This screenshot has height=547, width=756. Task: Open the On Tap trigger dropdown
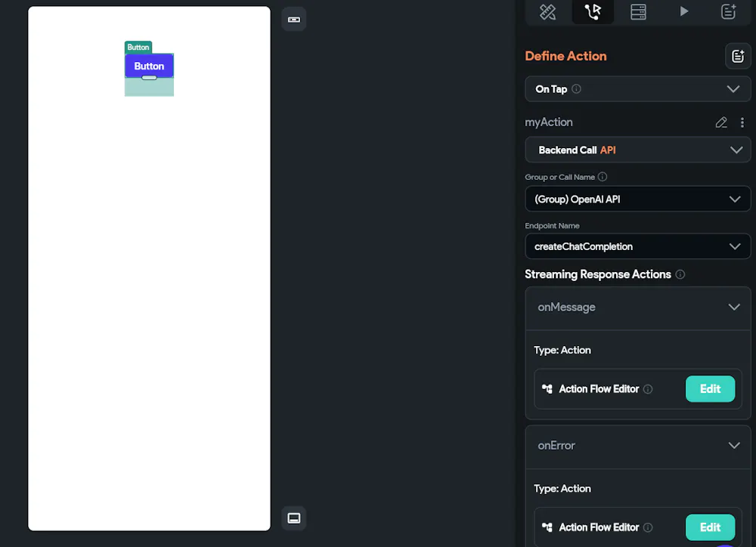tap(637, 89)
